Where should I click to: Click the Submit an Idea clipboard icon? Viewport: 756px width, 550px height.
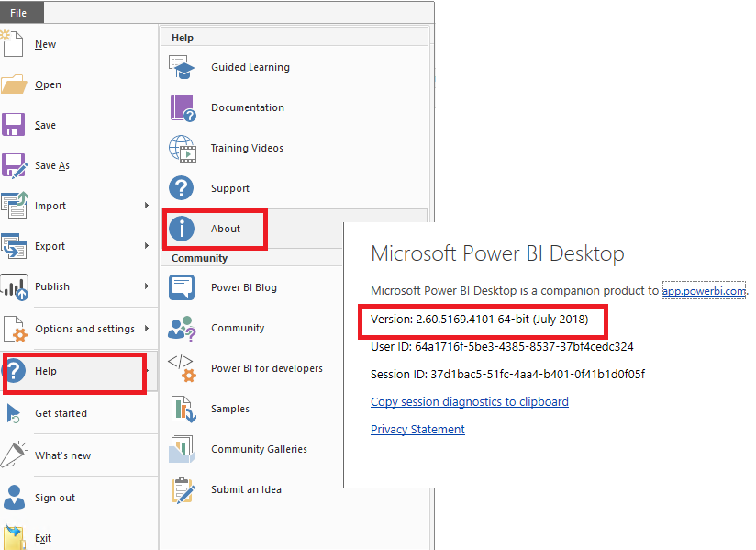(x=183, y=489)
